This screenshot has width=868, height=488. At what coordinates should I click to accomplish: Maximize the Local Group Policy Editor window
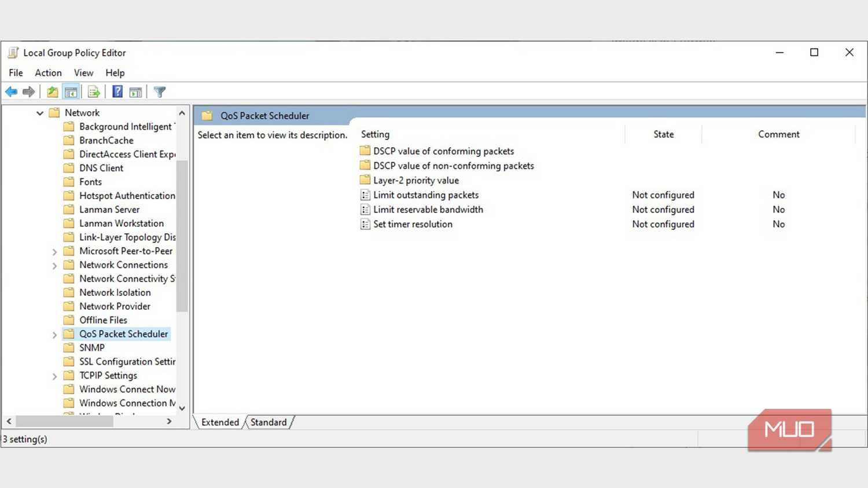coord(814,53)
